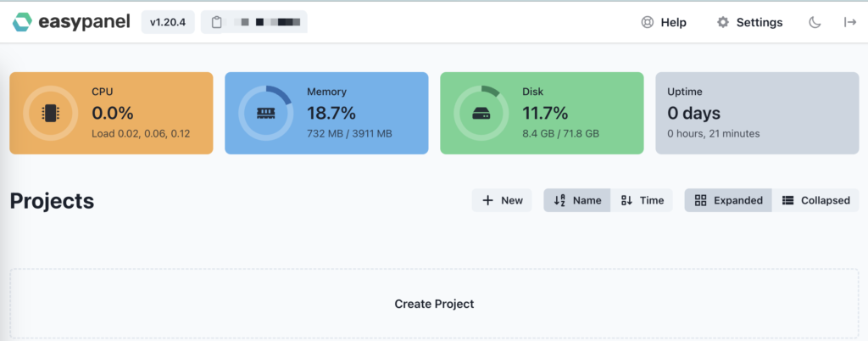This screenshot has height=341, width=868.
Task: Click the 8.4 GB / 71.8 GB text
Action: pos(561,133)
